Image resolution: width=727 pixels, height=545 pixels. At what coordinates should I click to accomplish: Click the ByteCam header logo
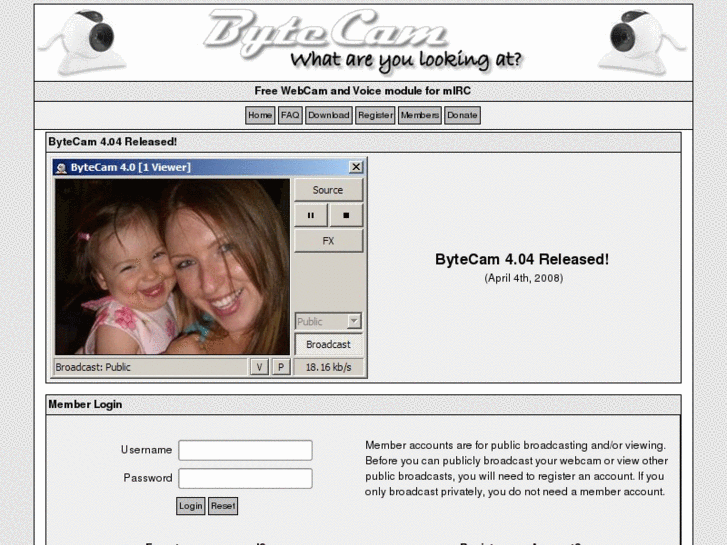tap(325, 34)
